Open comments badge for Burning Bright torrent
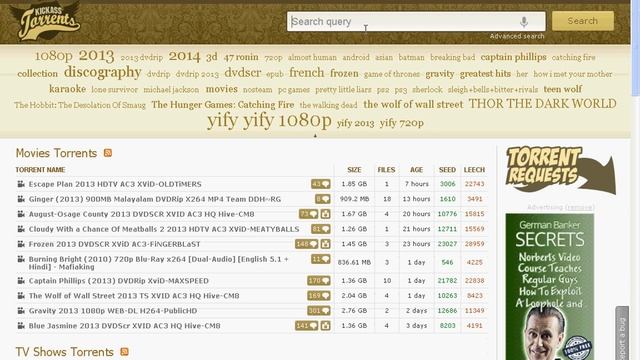This screenshot has width=640, height=360. [x=320, y=259]
